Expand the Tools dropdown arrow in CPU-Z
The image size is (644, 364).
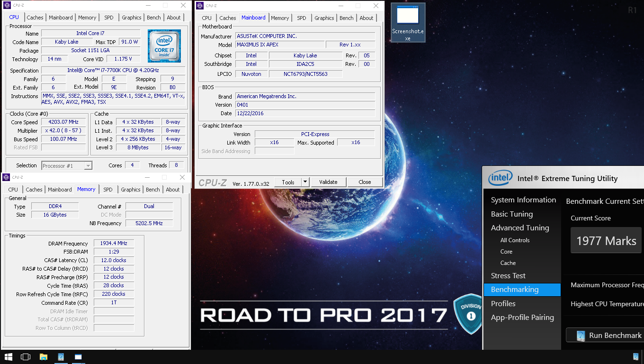coord(305,182)
